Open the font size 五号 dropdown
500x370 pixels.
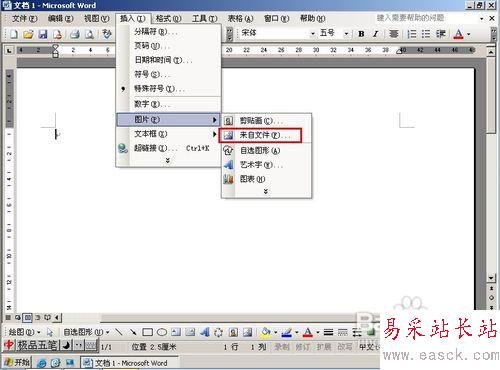pyautogui.click(x=346, y=34)
